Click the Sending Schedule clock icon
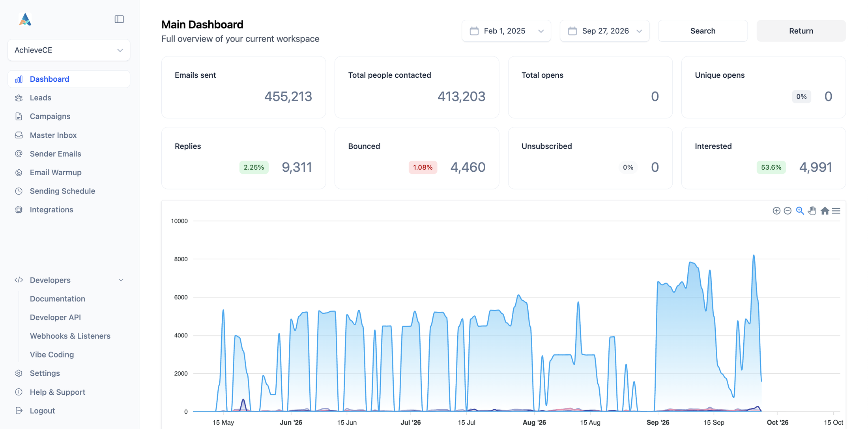Screen dimensions: 868x429 pyautogui.click(x=19, y=191)
